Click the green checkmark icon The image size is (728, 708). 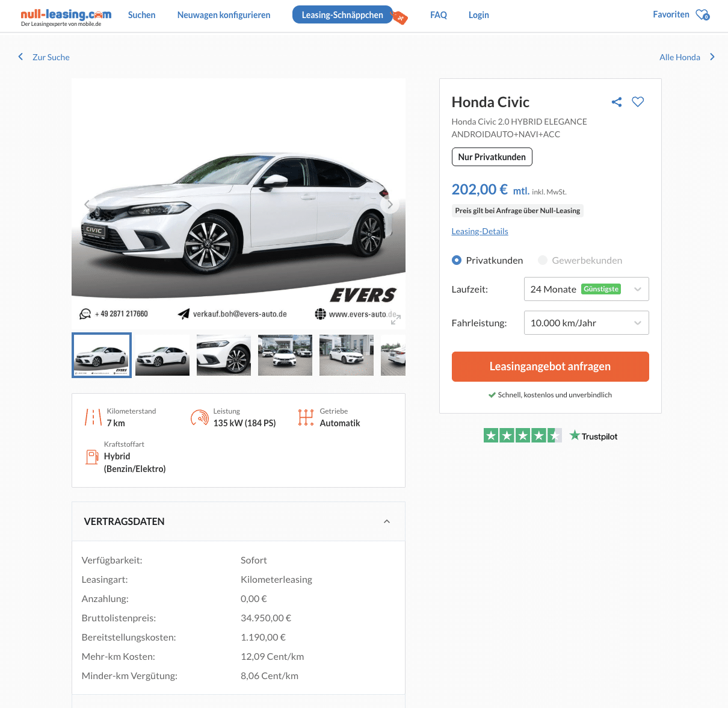pos(492,395)
